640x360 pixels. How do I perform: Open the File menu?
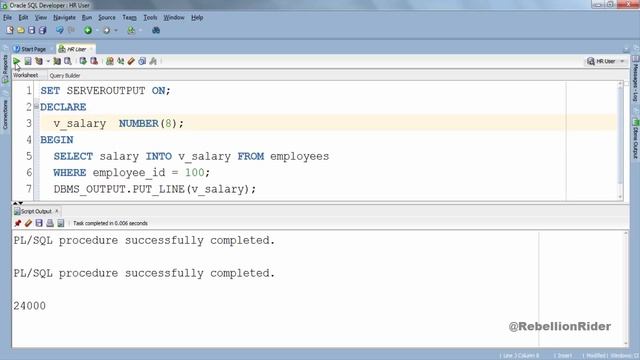(x=7, y=18)
